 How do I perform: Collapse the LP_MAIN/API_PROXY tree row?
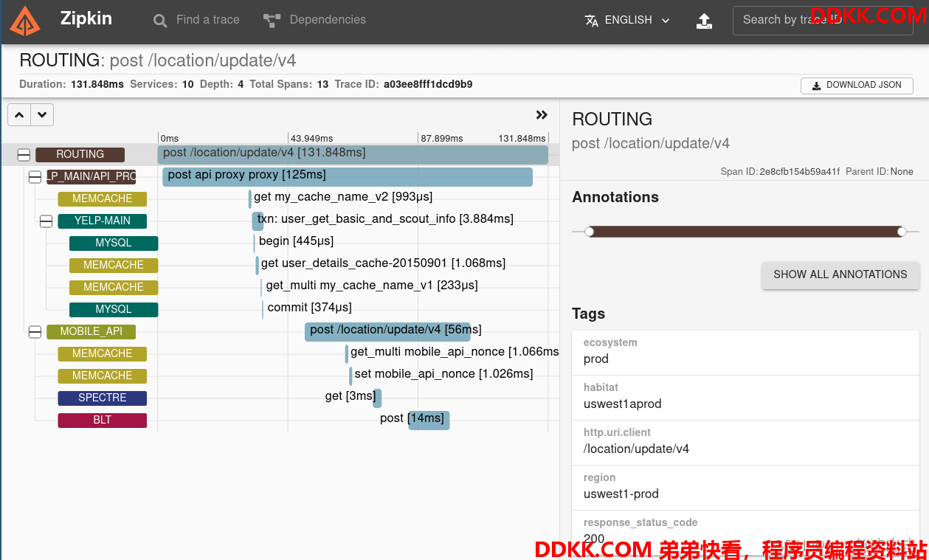click(35, 177)
